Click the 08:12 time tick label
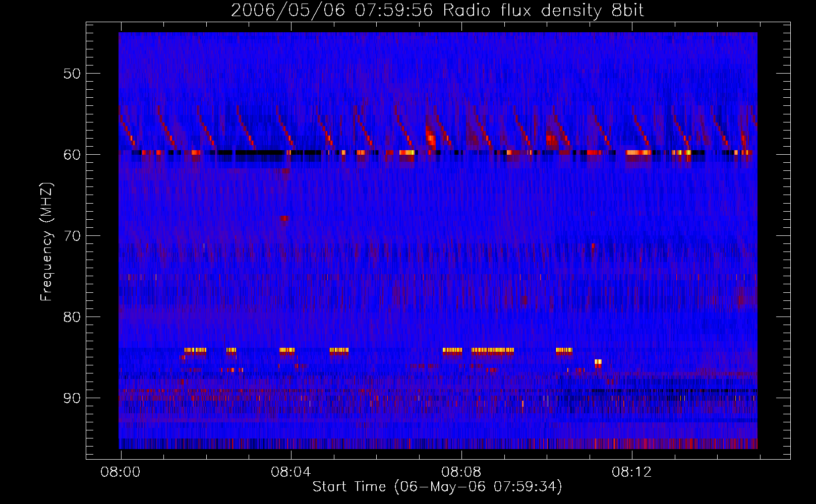 [632, 472]
